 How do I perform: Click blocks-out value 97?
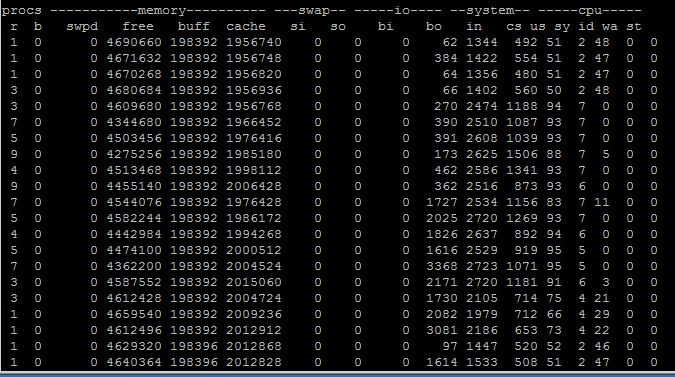click(x=450, y=346)
